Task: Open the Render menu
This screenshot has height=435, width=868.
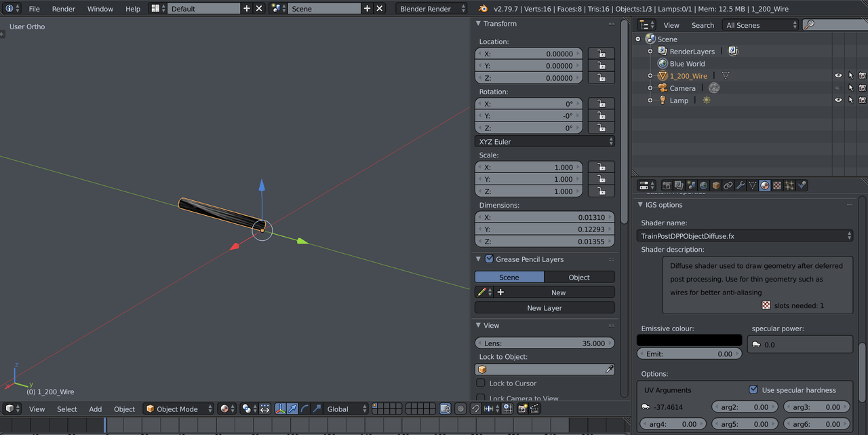Action: coord(64,9)
